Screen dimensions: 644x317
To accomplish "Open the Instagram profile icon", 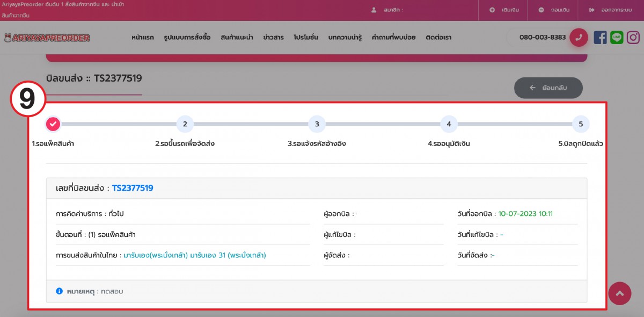I will 634,38.
